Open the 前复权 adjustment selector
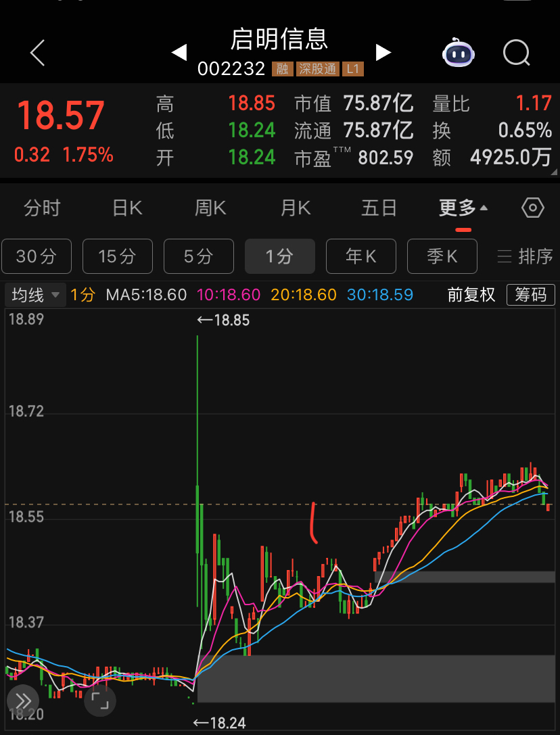 pos(471,295)
